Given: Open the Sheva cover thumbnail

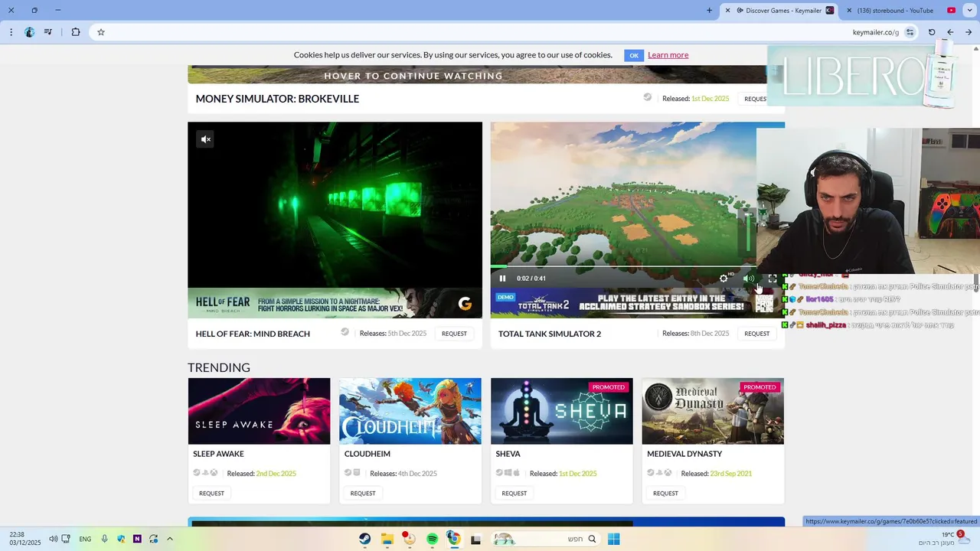Looking at the screenshot, I should pos(562,411).
